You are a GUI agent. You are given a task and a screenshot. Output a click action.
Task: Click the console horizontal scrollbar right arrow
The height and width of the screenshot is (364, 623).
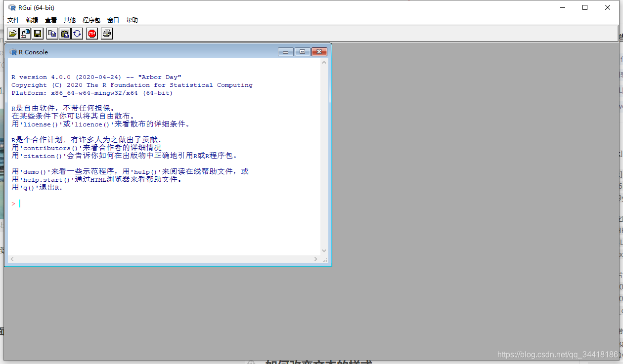(316, 259)
